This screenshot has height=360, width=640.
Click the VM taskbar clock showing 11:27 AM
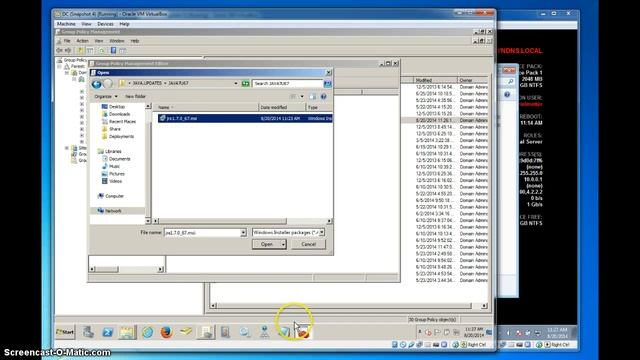(473, 332)
